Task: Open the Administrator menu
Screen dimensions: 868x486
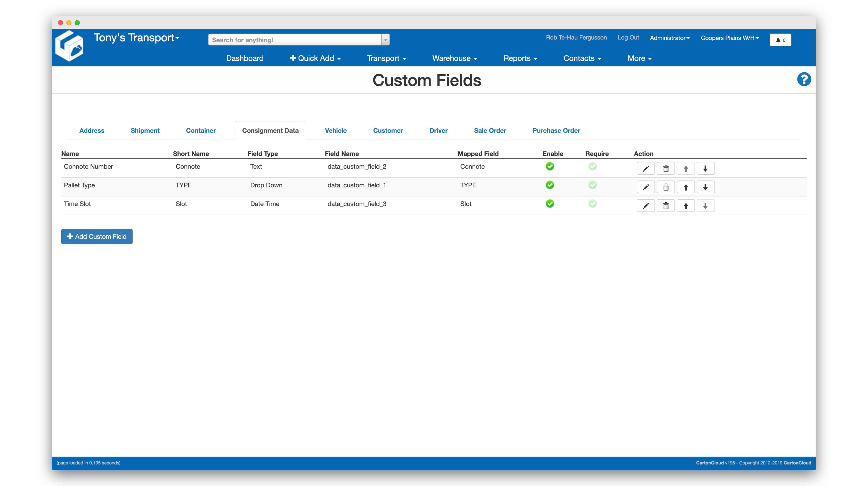Action: coord(670,38)
